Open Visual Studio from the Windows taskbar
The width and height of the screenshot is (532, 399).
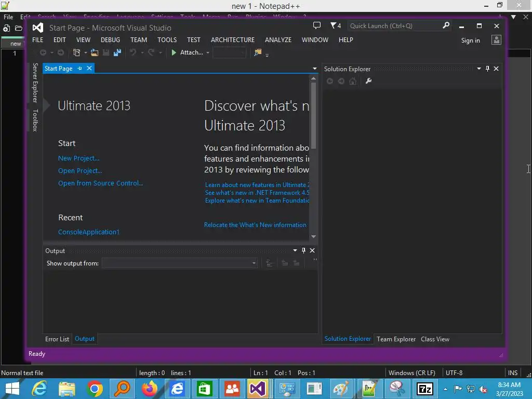(258, 389)
